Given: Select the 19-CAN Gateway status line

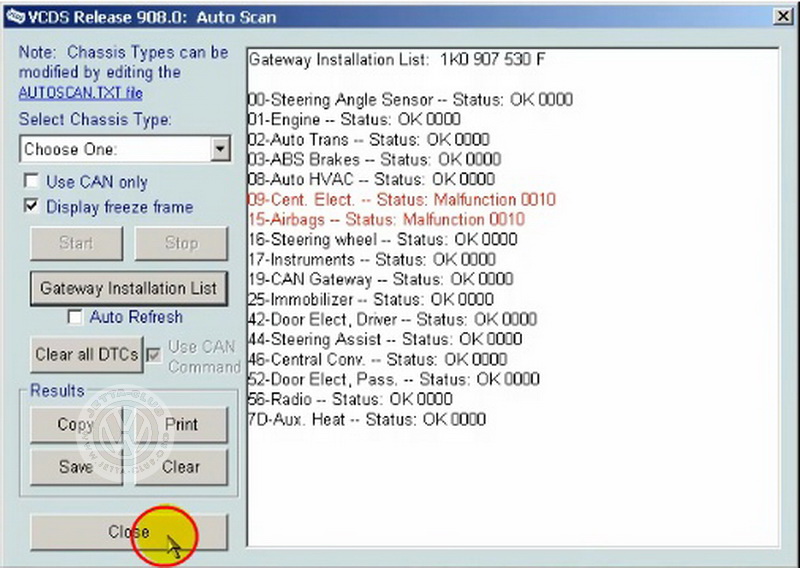Looking at the screenshot, I should pyautogui.click(x=380, y=279).
